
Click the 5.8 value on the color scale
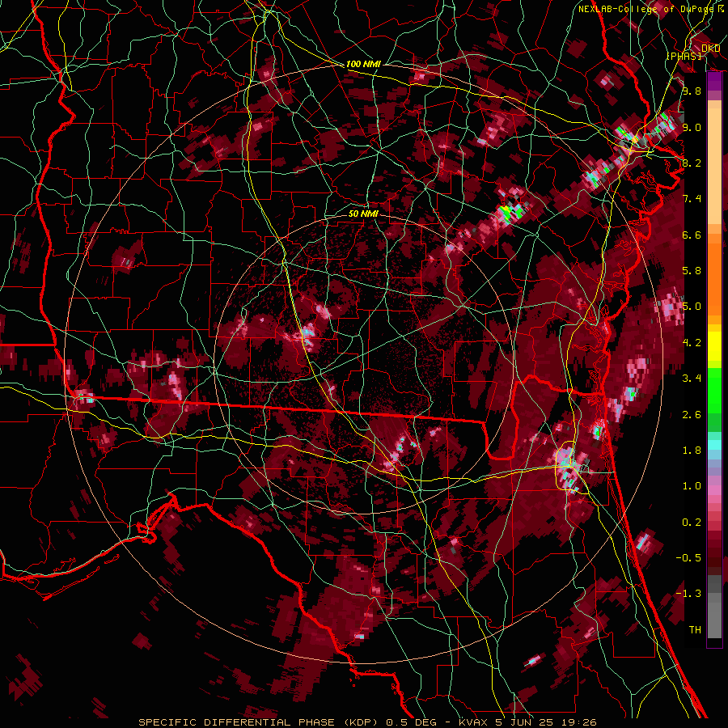pos(692,271)
